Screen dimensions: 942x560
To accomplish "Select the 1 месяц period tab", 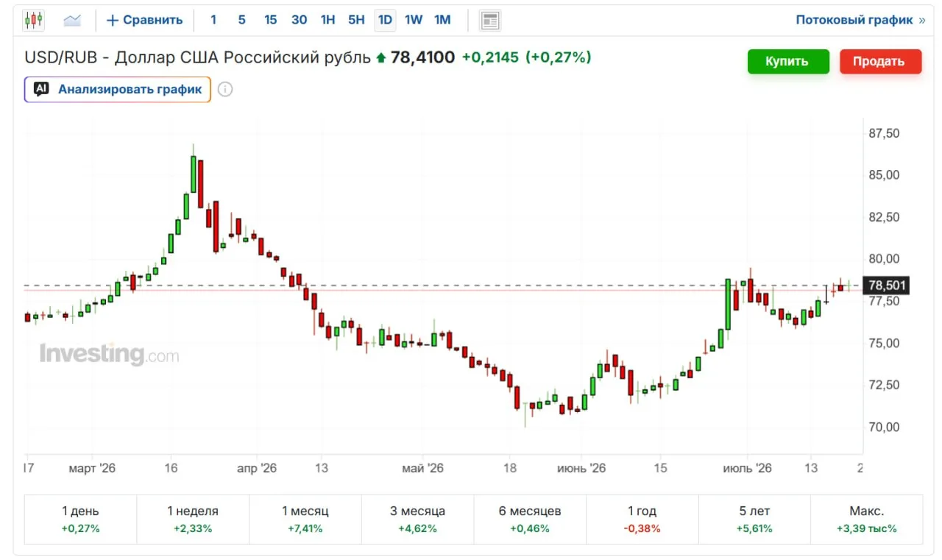I will click(305, 518).
